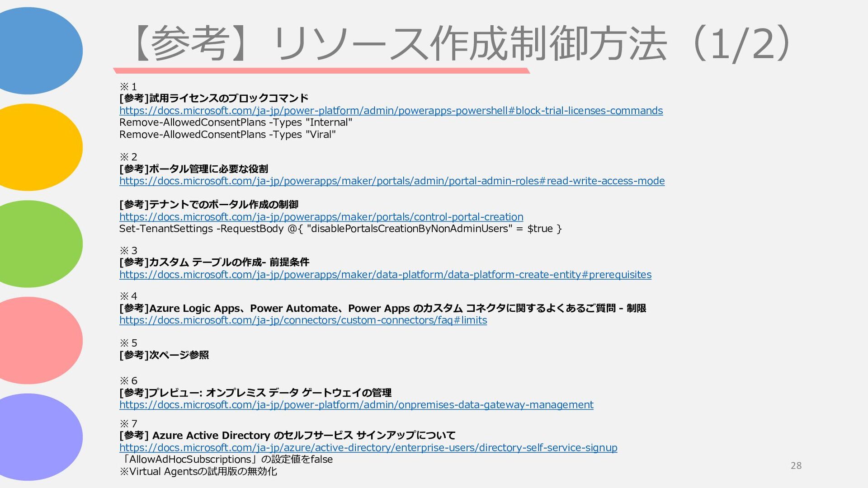Click the line Remove-AllowedConsentPlans -Types "Viral"
This screenshot has width=868, height=488.
click(227, 135)
